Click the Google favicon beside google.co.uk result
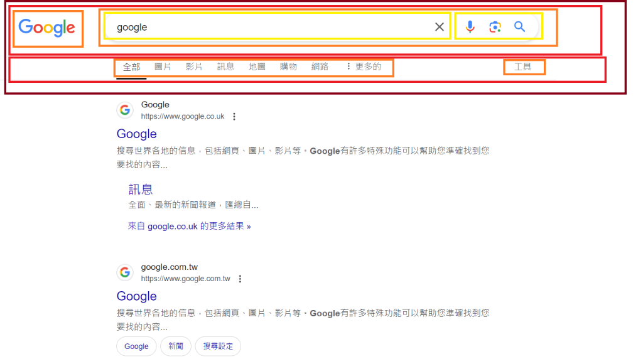This screenshot has height=364, width=643. point(125,110)
